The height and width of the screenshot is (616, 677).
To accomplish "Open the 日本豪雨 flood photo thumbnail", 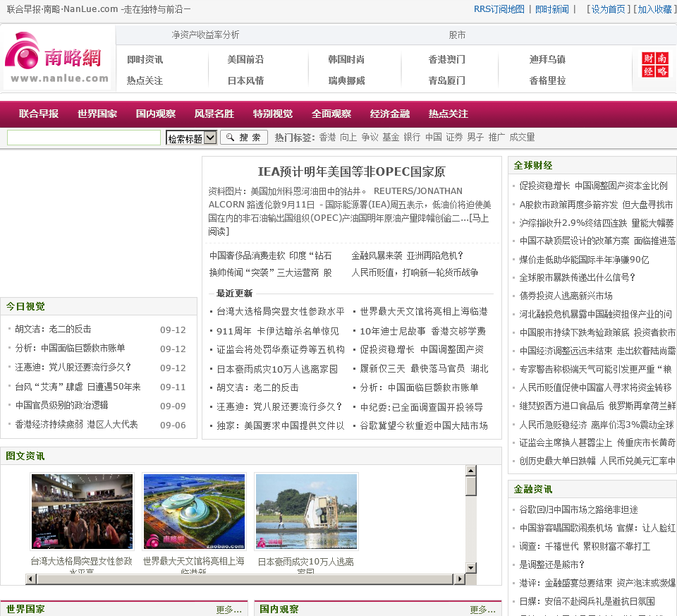I will tap(306, 512).
